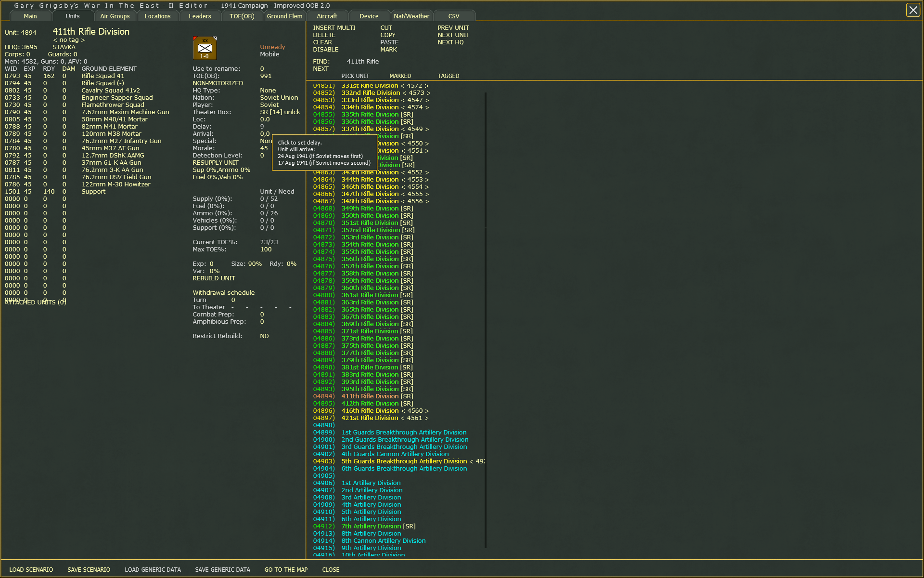Click DISABLE unit command
The width and height of the screenshot is (924, 578).
pos(326,50)
